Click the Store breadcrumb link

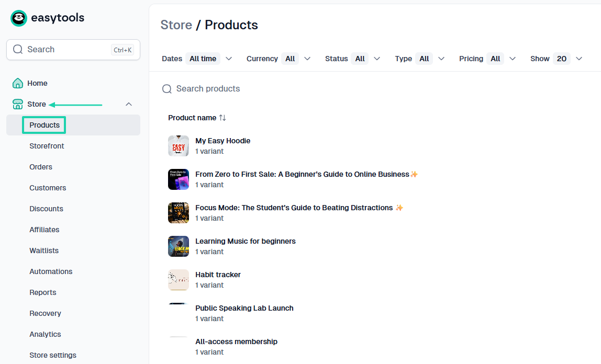click(x=176, y=25)
